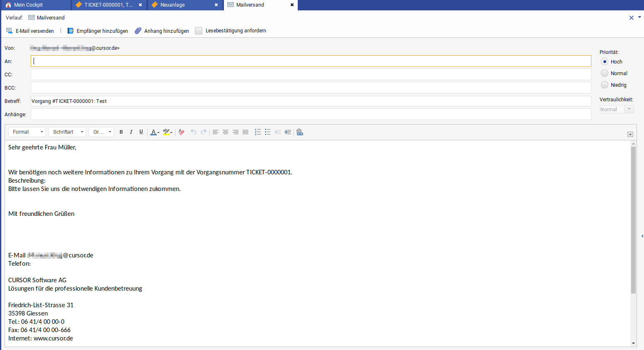644x350 pixels.
Task: Click the message body vertical scrollbar
Action: click(633, 220)
